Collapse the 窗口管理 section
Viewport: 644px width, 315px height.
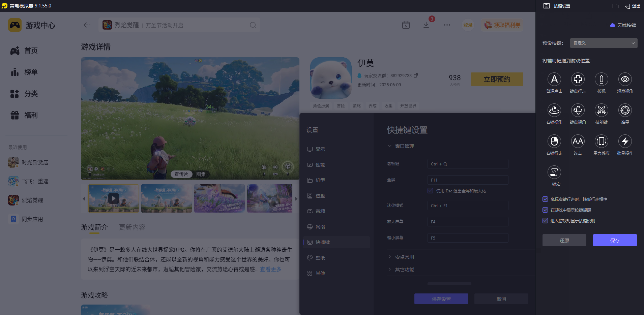(x=389, y=146)
